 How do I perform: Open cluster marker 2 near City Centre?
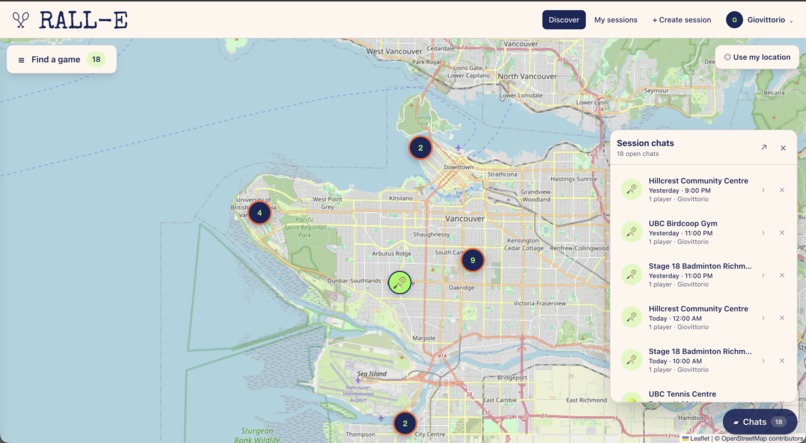click(405, 423)
